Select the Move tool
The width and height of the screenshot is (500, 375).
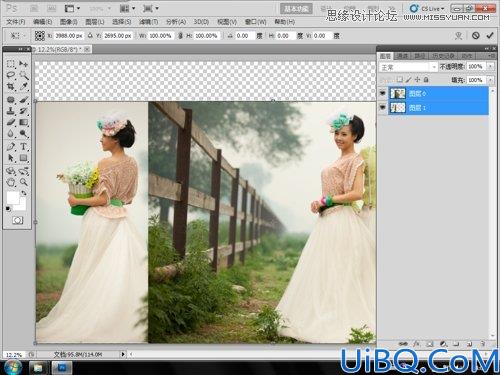click(x=23, y=64)
